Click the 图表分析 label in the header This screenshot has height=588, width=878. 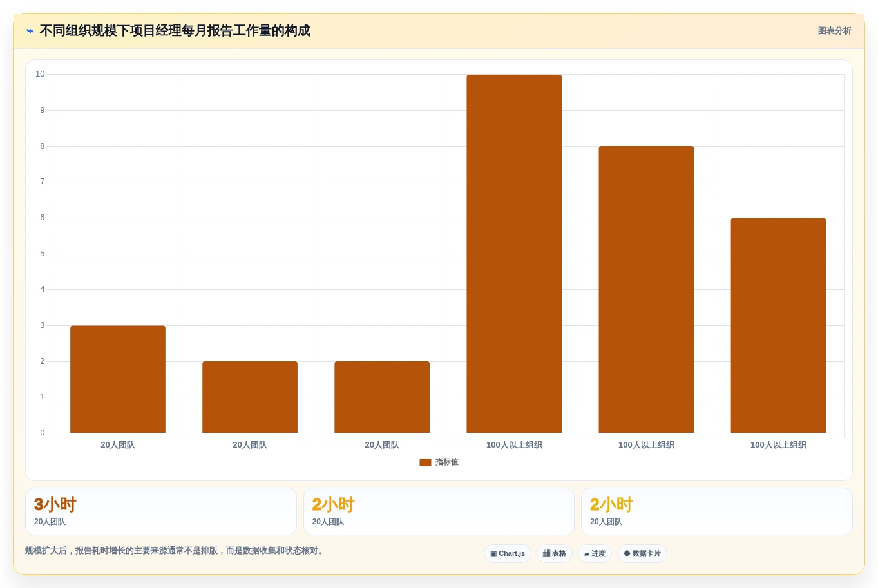tap(834, 31)
